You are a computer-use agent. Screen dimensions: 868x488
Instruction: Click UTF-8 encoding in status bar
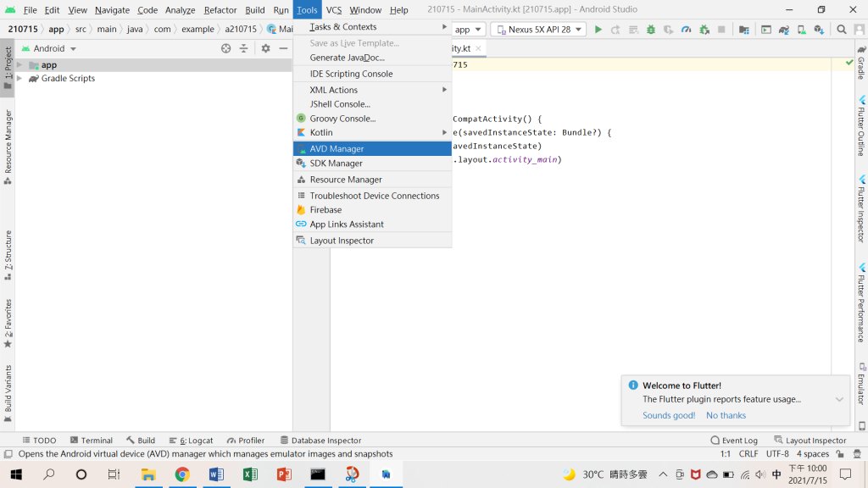coord(777,454)
